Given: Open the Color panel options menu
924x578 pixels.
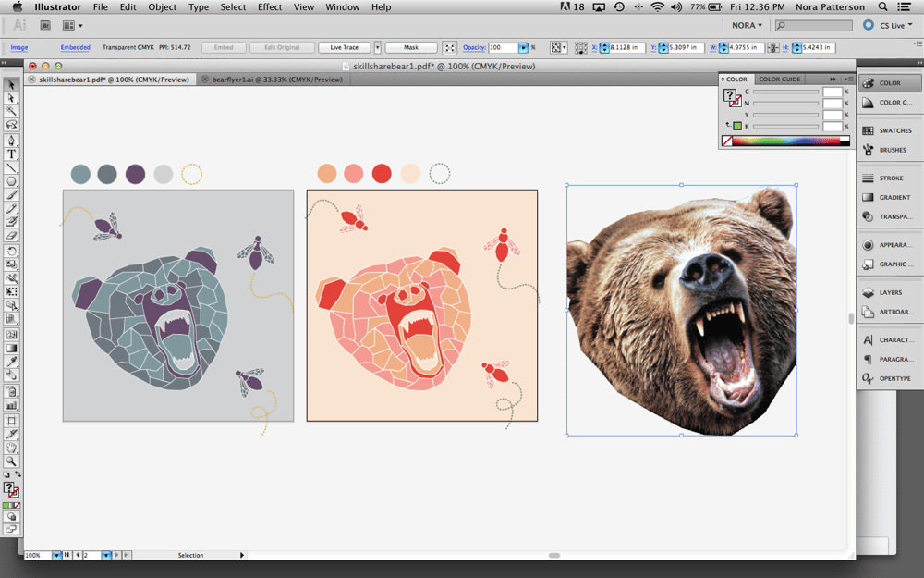Looking at the screenshot, I should pos(848,79).
